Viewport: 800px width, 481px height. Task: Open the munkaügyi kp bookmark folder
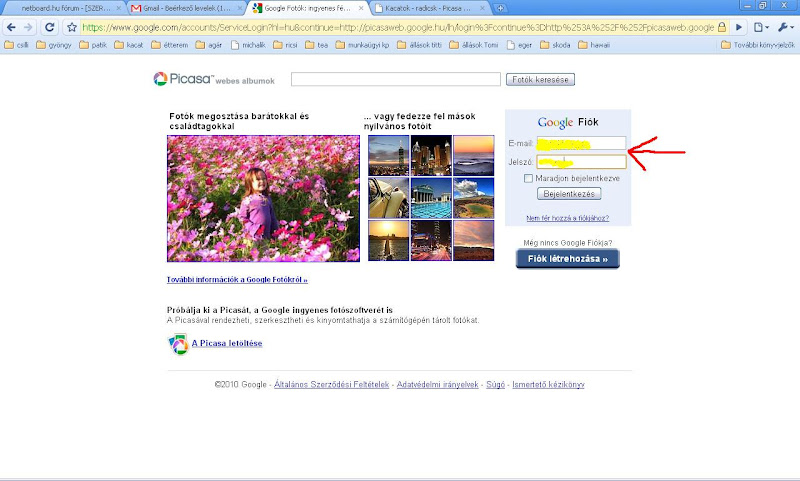(x=363, y=45)
